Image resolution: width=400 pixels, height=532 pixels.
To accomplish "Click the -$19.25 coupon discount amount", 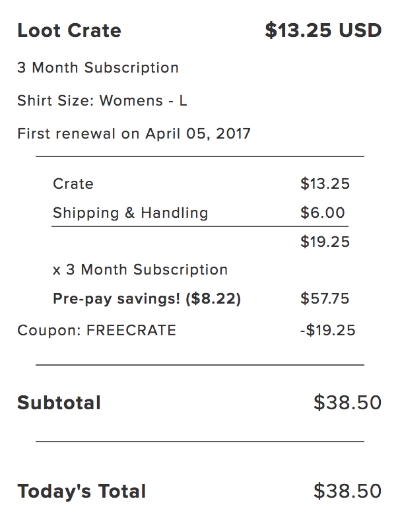I will [x=327, y=331].
